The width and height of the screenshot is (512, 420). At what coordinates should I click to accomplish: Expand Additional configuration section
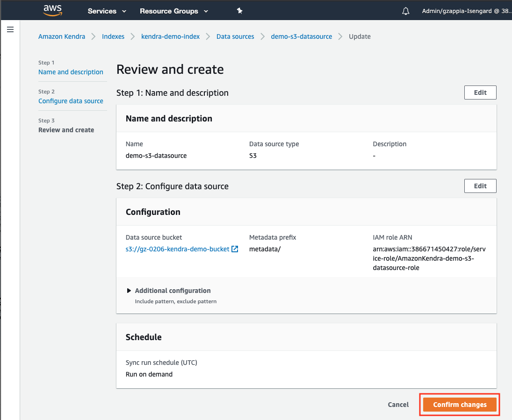click(129, 291)
